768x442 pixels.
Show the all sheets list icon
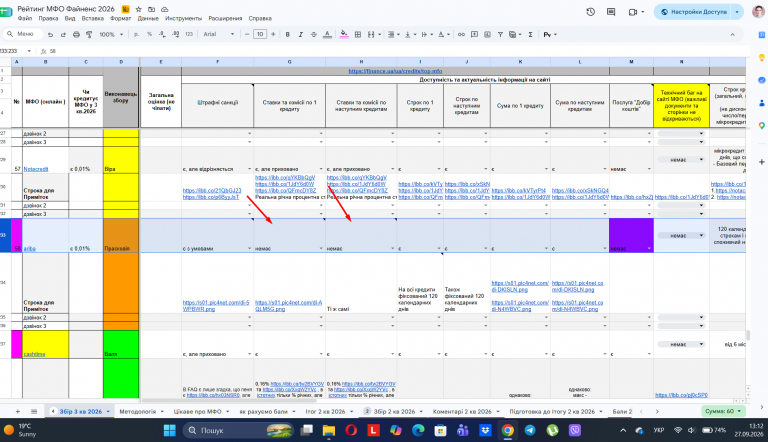(34, 412)
